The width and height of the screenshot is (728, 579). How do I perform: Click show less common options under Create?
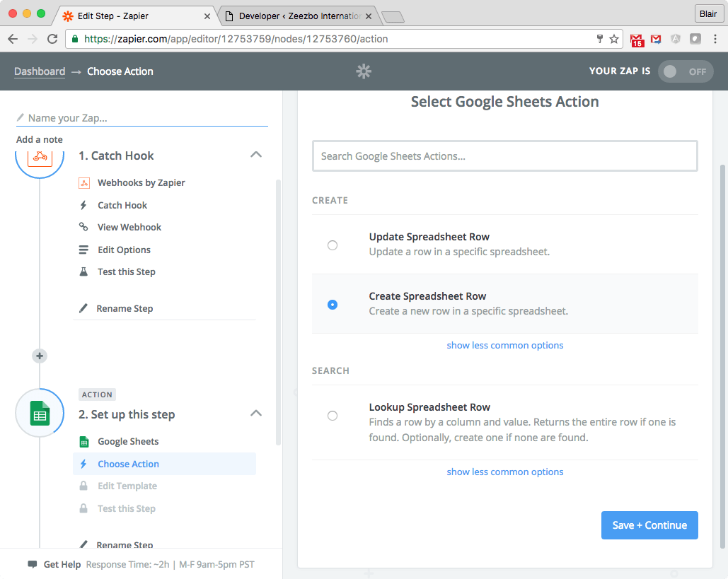pos(505,345)
